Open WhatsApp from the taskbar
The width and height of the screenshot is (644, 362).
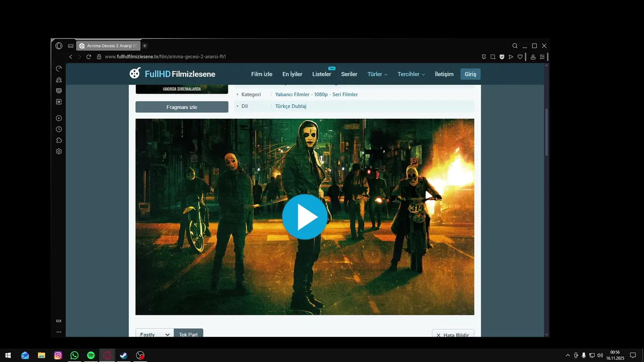click(x=74, y=355)
